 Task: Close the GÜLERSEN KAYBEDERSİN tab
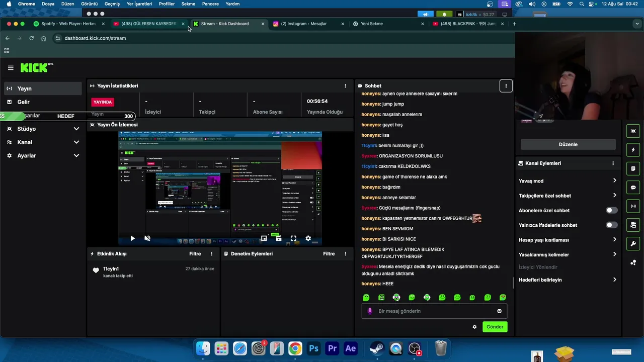coord(183,24)
